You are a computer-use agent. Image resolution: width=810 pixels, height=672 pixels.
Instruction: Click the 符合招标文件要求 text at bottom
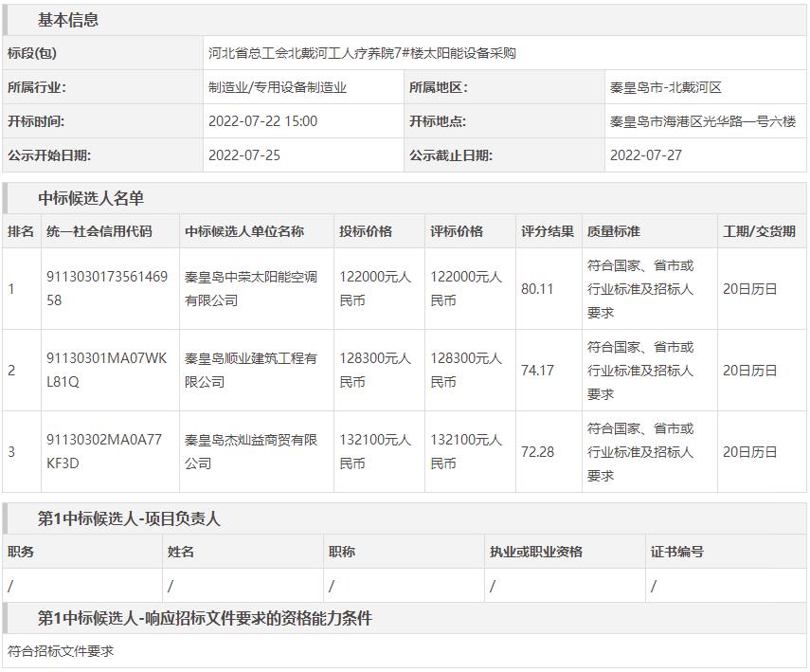pyautogui.click(x=61, y=652)
